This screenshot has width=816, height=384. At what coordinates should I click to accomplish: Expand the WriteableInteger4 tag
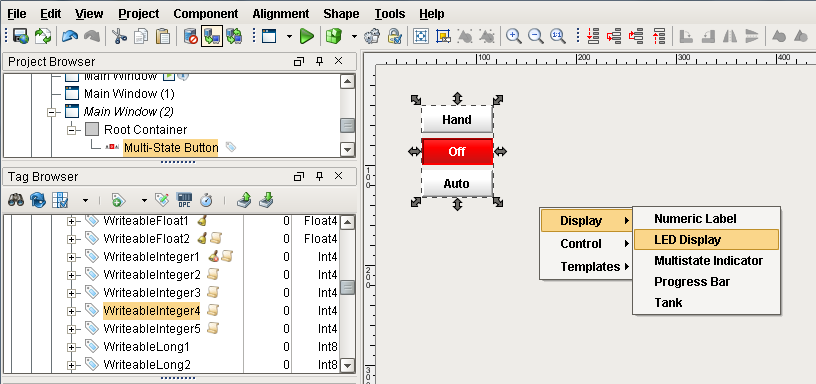pyautogui.click(x=71, y=311)
